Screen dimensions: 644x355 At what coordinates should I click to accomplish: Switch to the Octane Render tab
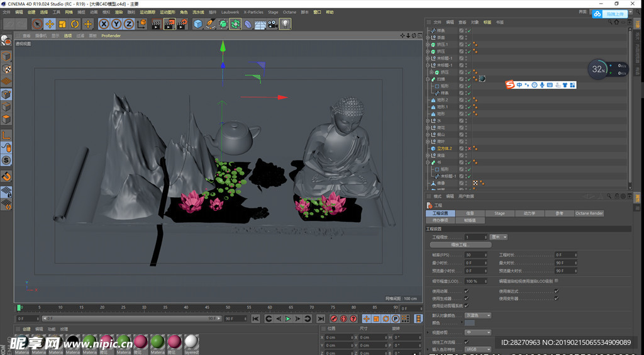tap(589, 213)
